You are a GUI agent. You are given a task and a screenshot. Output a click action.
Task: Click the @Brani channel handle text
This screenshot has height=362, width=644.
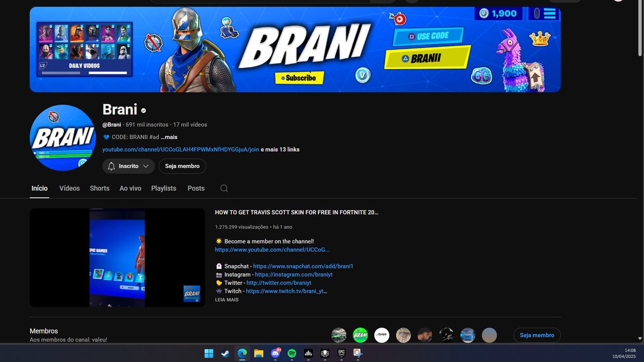tap(112, 125)
